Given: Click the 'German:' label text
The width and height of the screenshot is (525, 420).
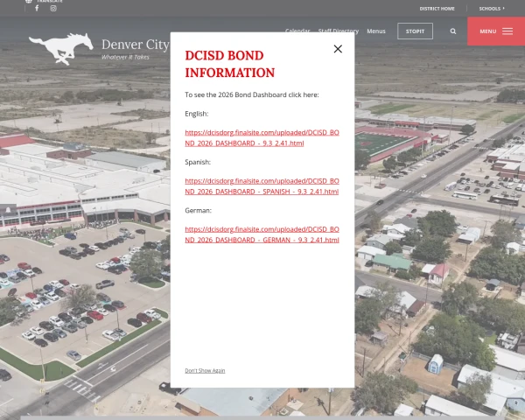Looking at the screenshot, I should [199, 210].
